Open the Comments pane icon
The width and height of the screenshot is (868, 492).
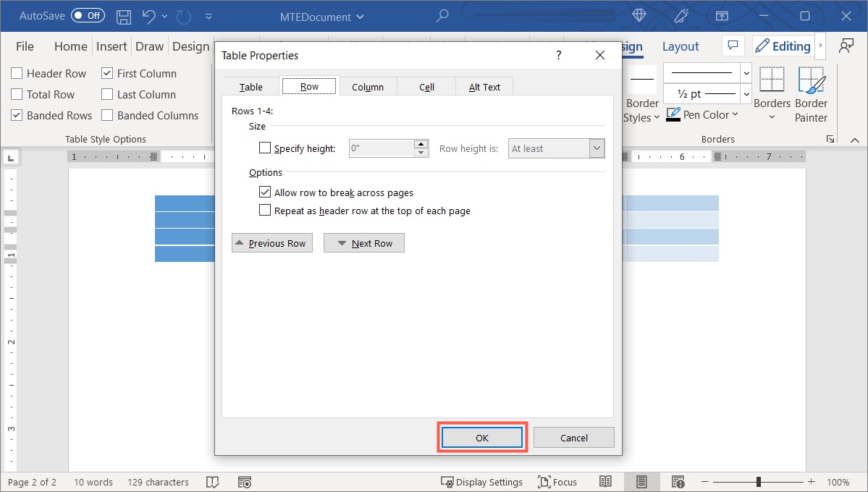click(733, 45)
